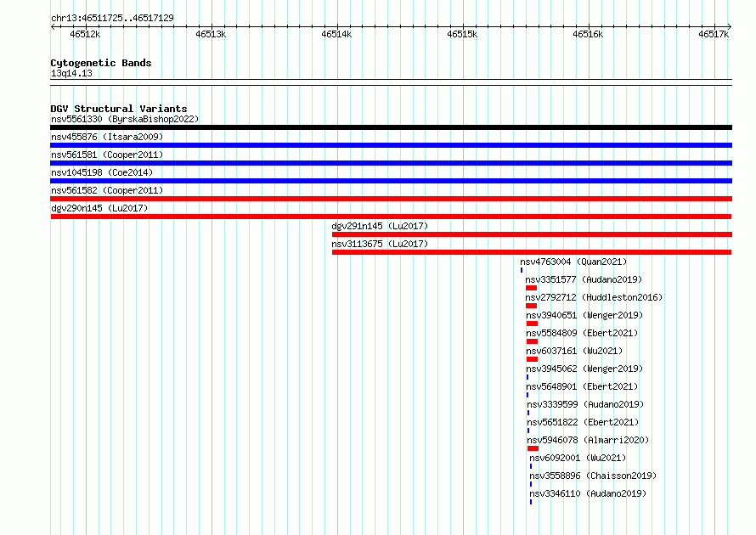Image resolution: width=756 pixels, height=535 pixels.
Task: Click the blue bar under nsv561581
Action: click(x=391, y=163)
